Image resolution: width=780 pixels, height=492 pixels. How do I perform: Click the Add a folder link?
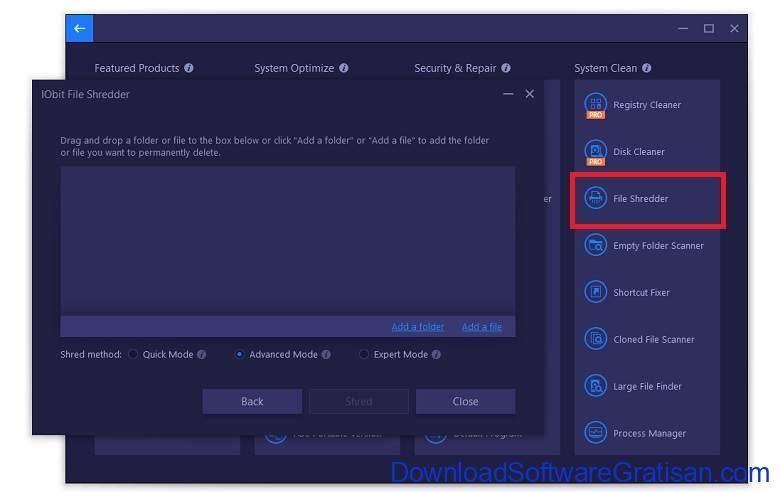pyautogui.click(x=417, y=327)
